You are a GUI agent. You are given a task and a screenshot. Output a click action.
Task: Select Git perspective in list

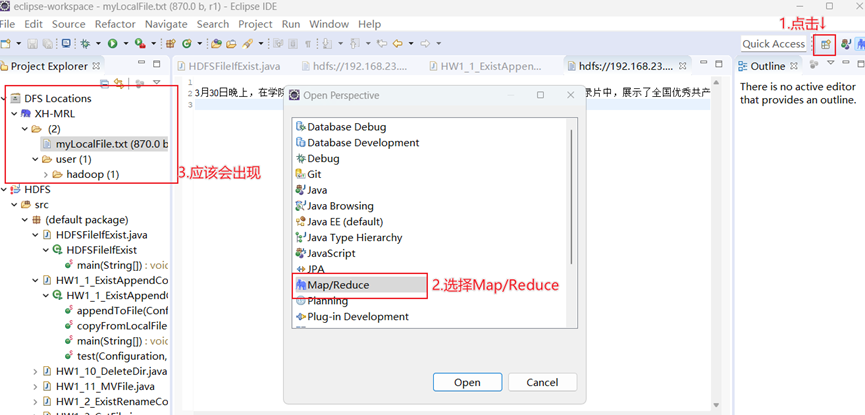(308, 174)
